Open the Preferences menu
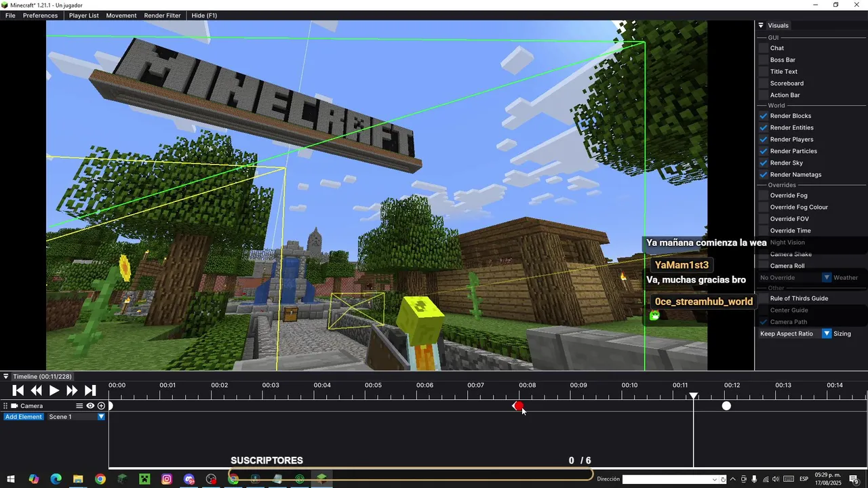This screenshot has width=868, height=488. (x=40, y=15)
